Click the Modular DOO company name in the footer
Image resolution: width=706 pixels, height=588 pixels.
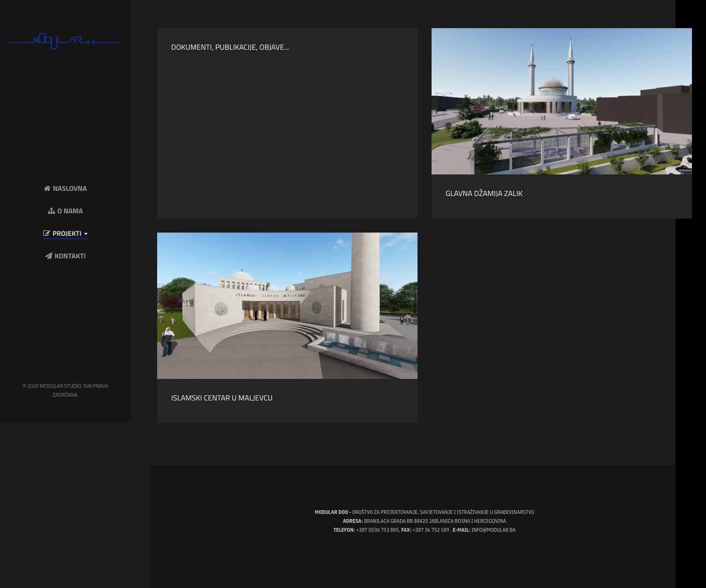pyautogui.click(x=333, y=512)
